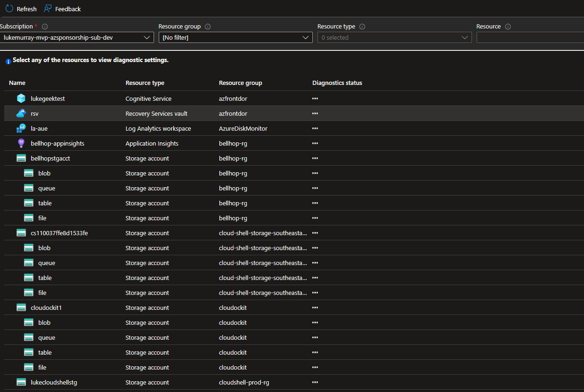Click the Application Insights icon for bellhop-appinsights
Screen dimensions: 584x392
click(21, 143)
